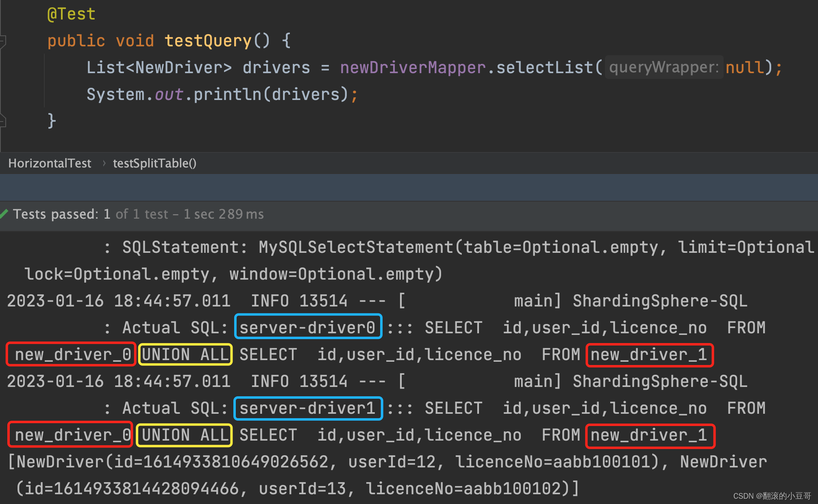Click the green tests passed checkmark

click(x=4, y=214)
